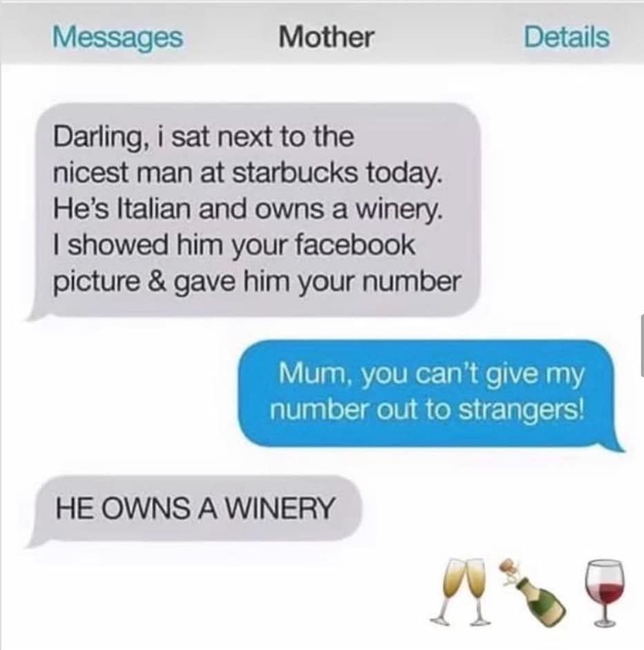Tap the blue sent message bubble
The width and height of the screenshot is (644, 650).
430,393
